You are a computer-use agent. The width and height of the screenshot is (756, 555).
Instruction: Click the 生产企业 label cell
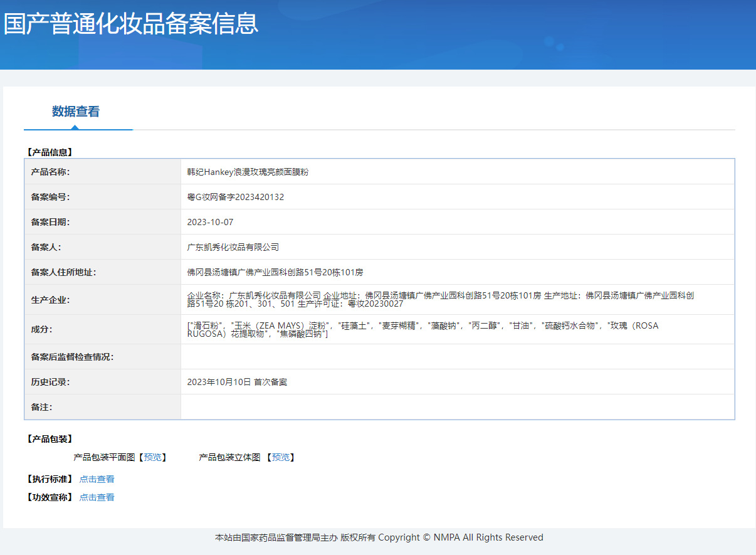tap(103, 300)
